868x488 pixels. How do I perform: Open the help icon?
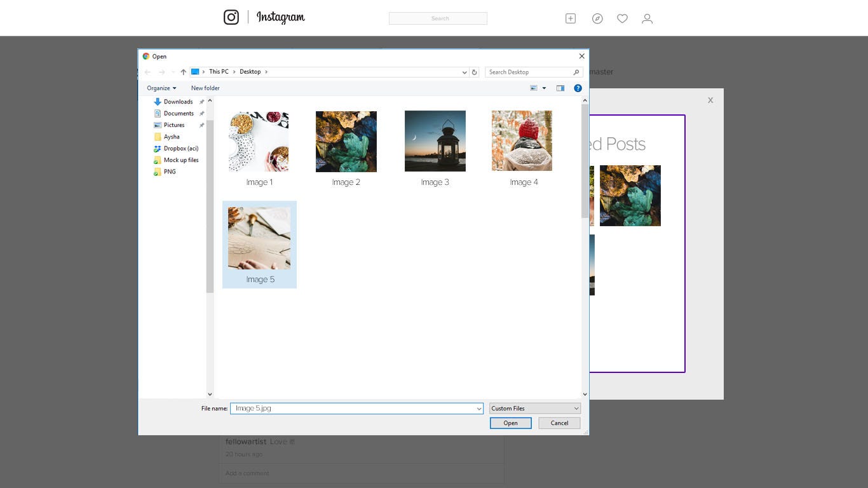[x=578, y=88]
